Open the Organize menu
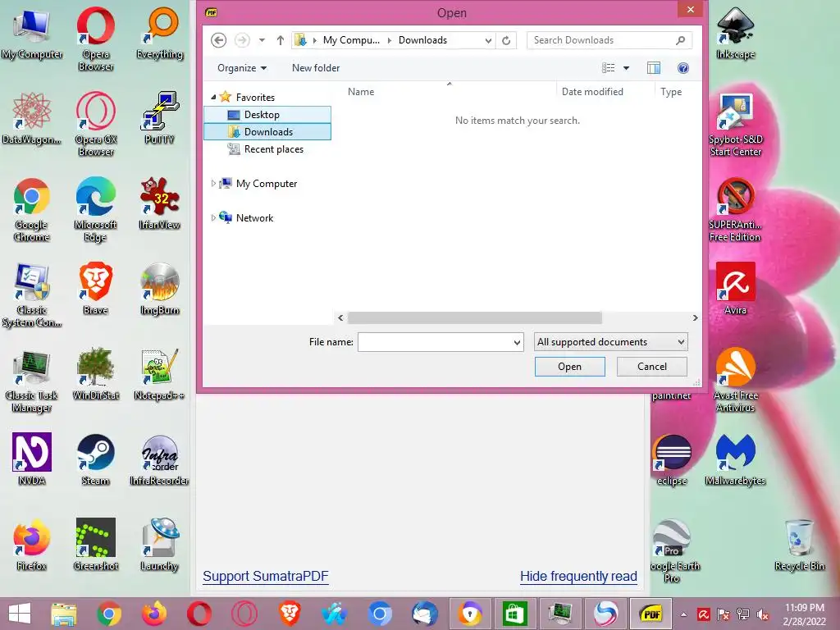The image size is (840, 630). coord(242,68)
